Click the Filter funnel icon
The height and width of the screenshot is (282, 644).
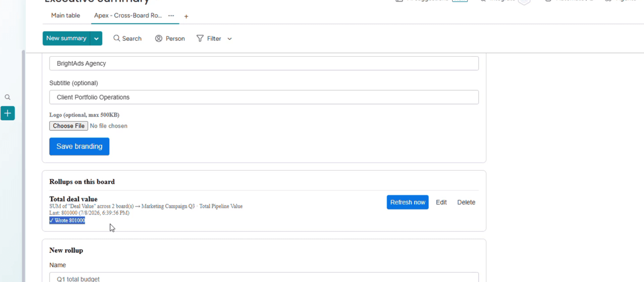point(200,39)
